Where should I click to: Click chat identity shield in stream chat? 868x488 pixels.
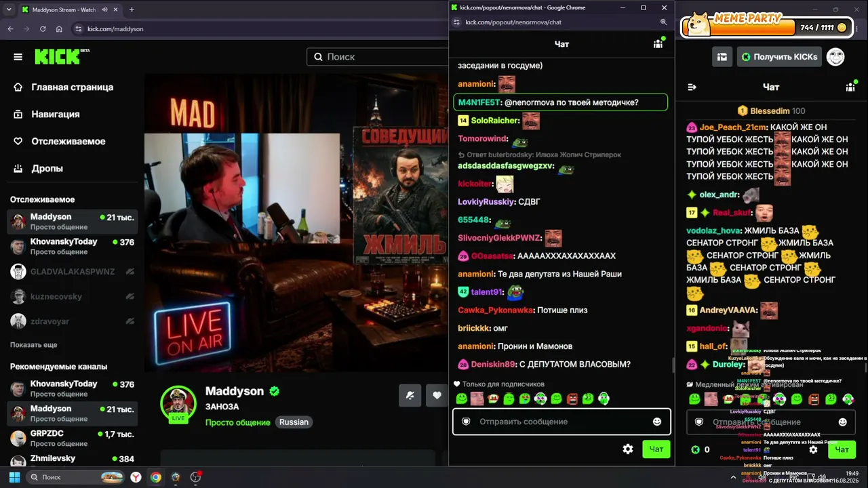point(699,422)
